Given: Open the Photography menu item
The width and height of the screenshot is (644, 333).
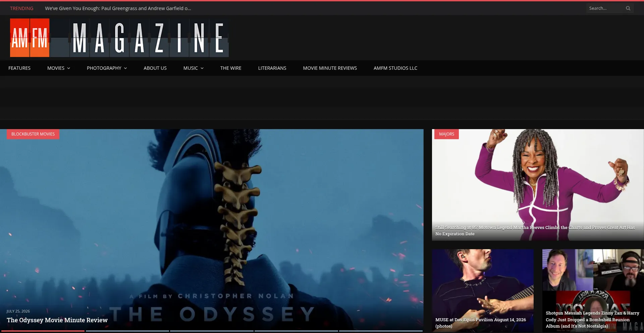Looking at the screenshot, I should (x=104, y=68).
